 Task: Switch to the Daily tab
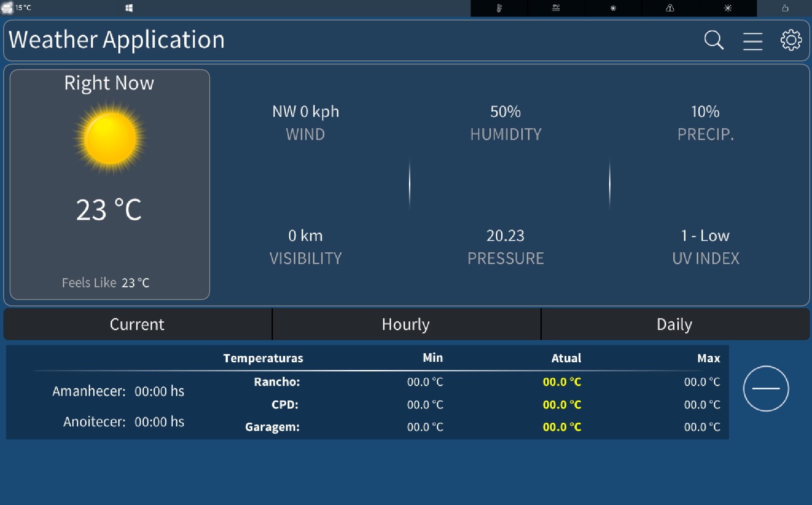[674, 324]
